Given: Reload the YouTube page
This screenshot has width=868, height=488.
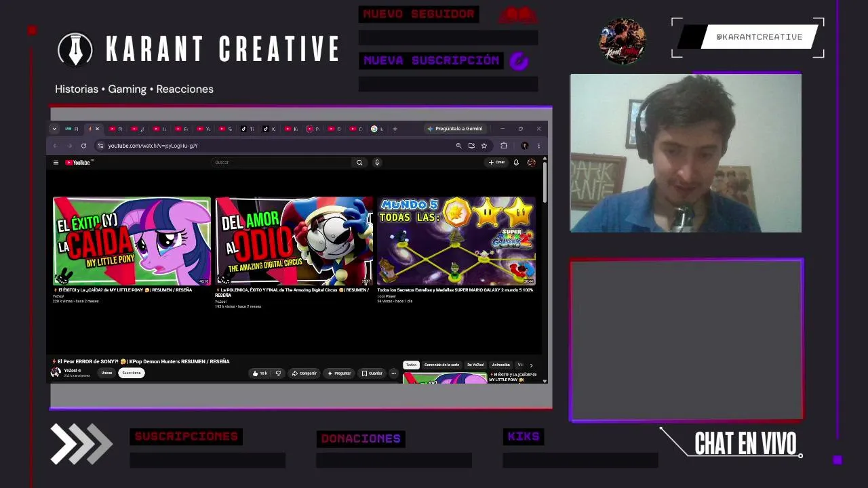Looking at the screenshot, I should pyautogui.click(x=83, y=146).
